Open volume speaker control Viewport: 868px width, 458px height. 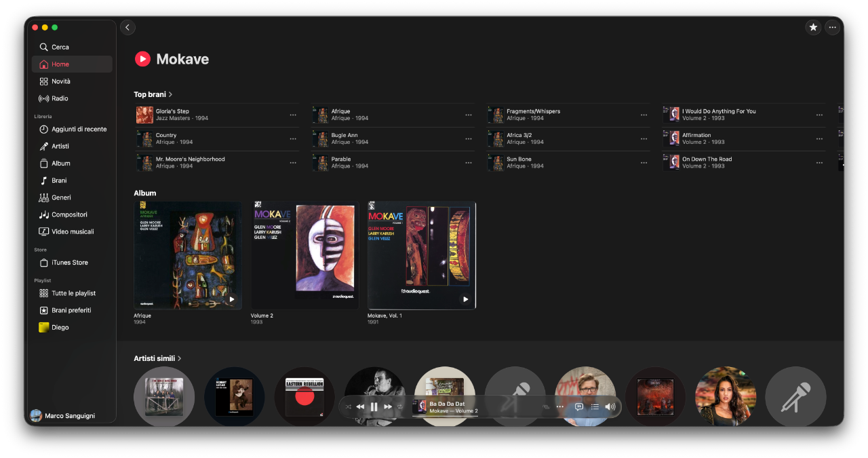[610, 406]
